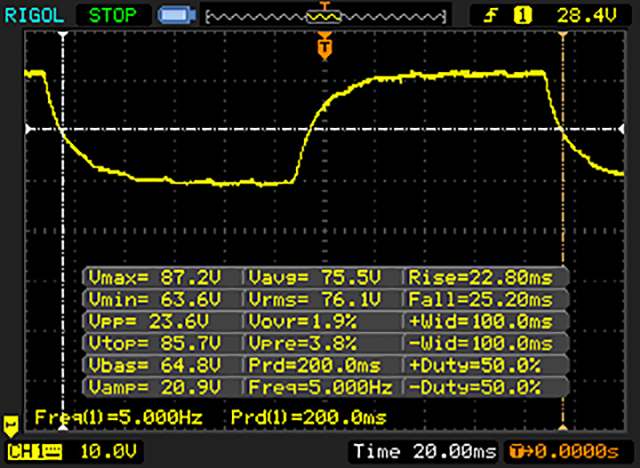Click the Vmin= 63.6V measurement
This screenshot has width=640, height=468.
(154, 299)
